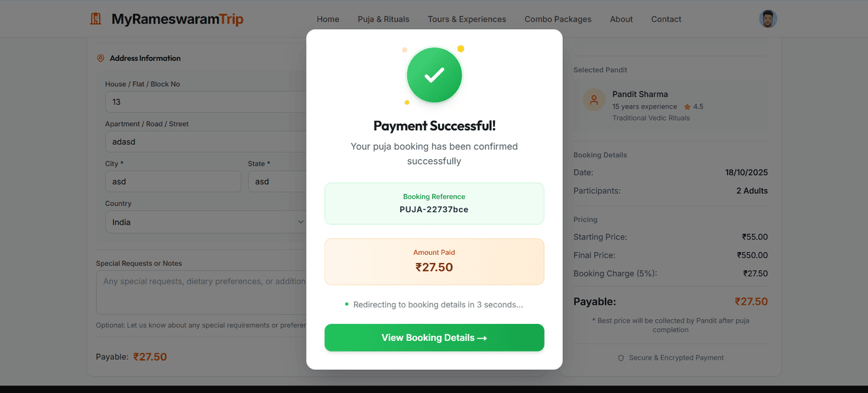The image size is (868, 393).
Task: Expand the Country dropdown showing India
Action: [x=206, y=222]
